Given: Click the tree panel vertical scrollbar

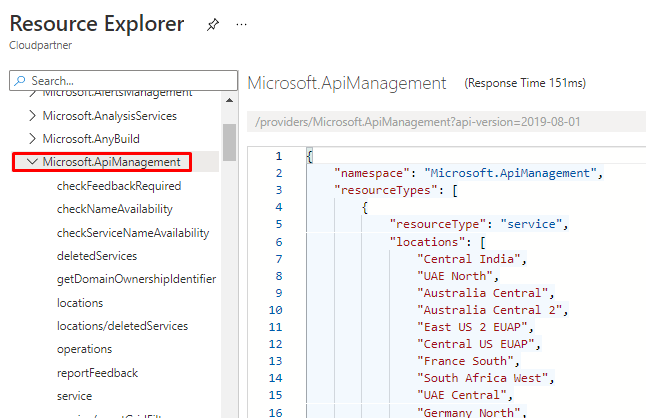Looking at the screenshot, I should pos(228,142).
